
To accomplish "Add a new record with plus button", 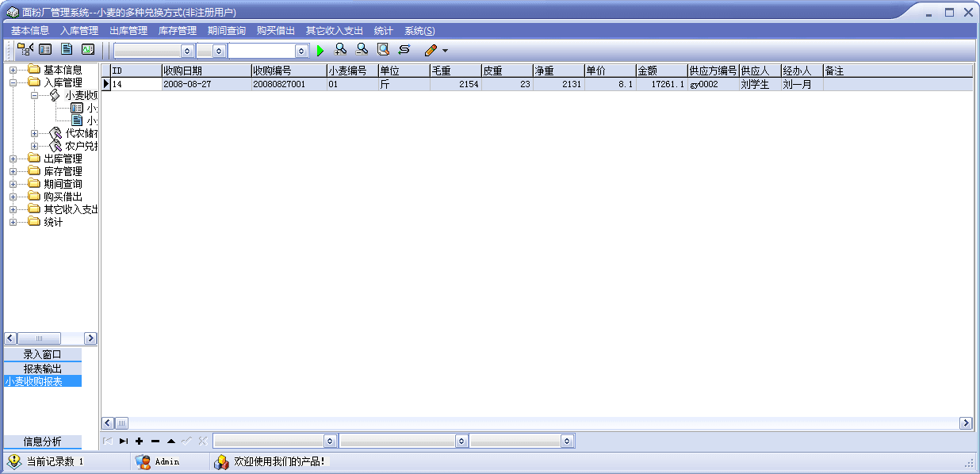I will [140, 441].
